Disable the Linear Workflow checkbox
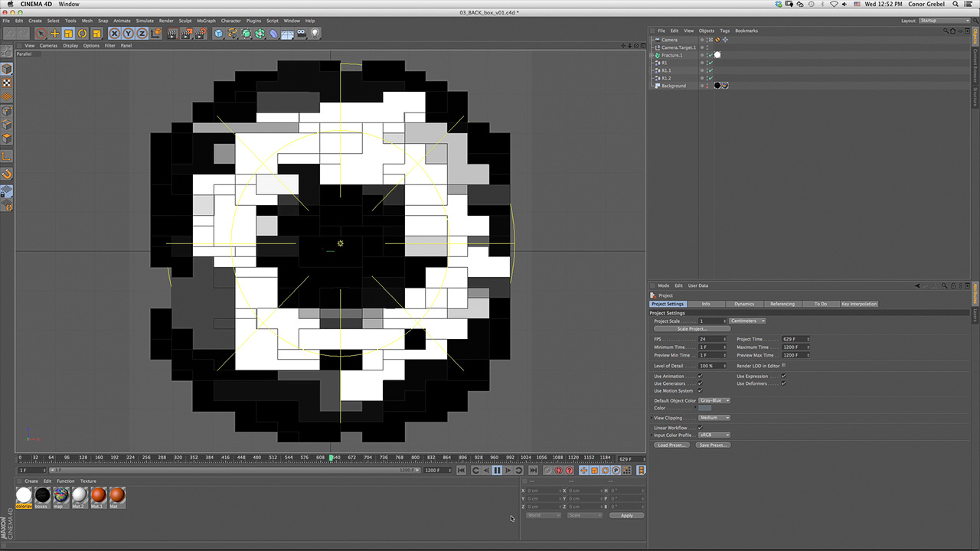 (701, 428)
